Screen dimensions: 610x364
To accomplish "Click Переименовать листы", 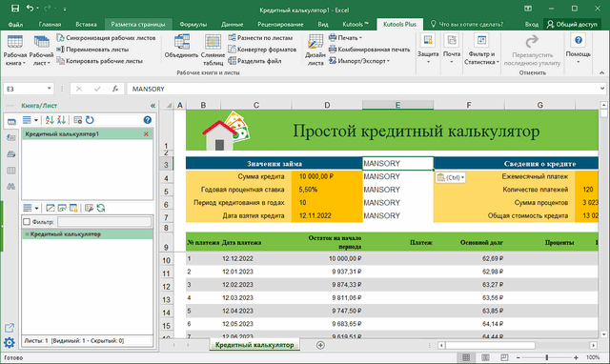I will [93, 50].
